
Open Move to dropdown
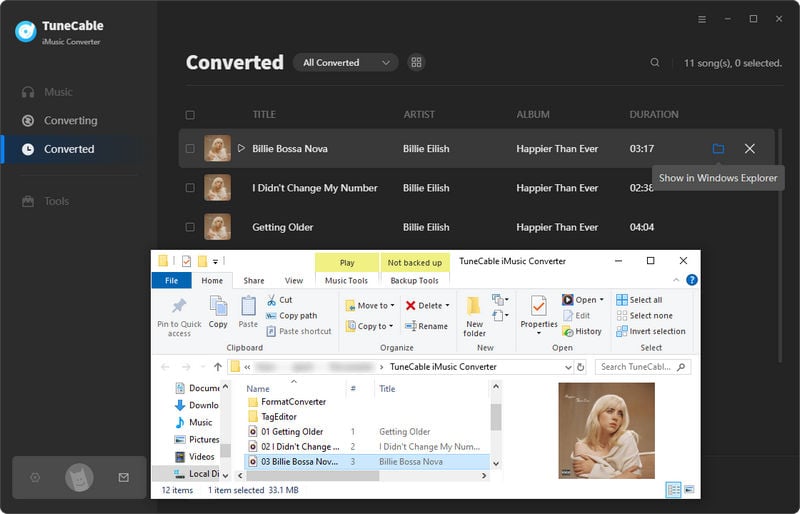point(370,305)
